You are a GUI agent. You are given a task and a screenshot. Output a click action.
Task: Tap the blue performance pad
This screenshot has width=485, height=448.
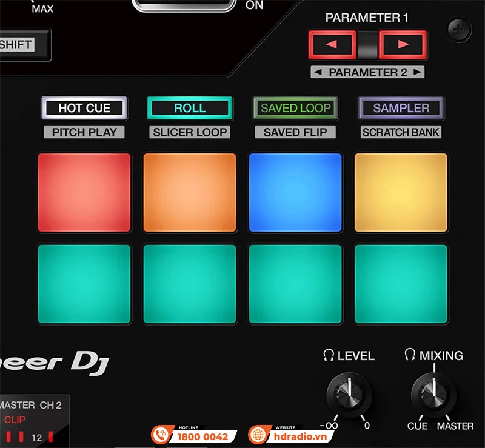coord(295,192)
